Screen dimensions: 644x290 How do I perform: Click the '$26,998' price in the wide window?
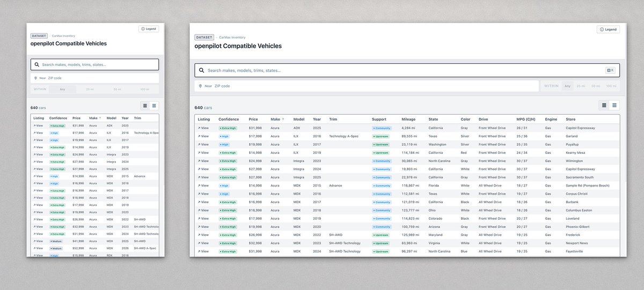(255, 235)
